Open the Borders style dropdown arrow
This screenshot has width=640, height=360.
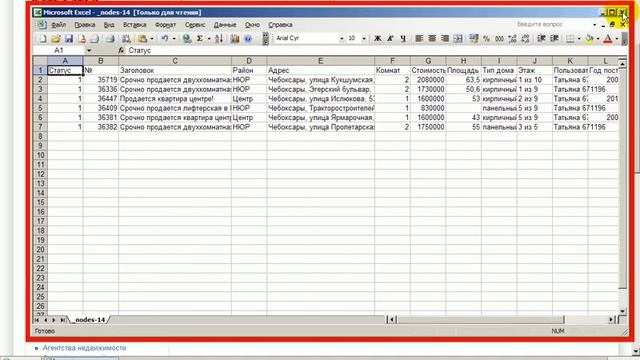(x=579, y=39)
